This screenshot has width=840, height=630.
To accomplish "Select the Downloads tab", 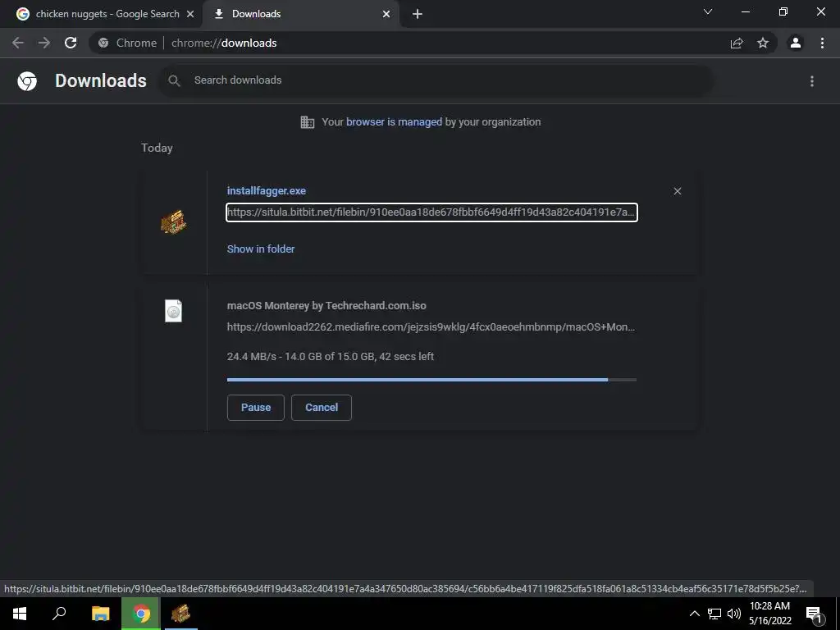I will (301, 14).
